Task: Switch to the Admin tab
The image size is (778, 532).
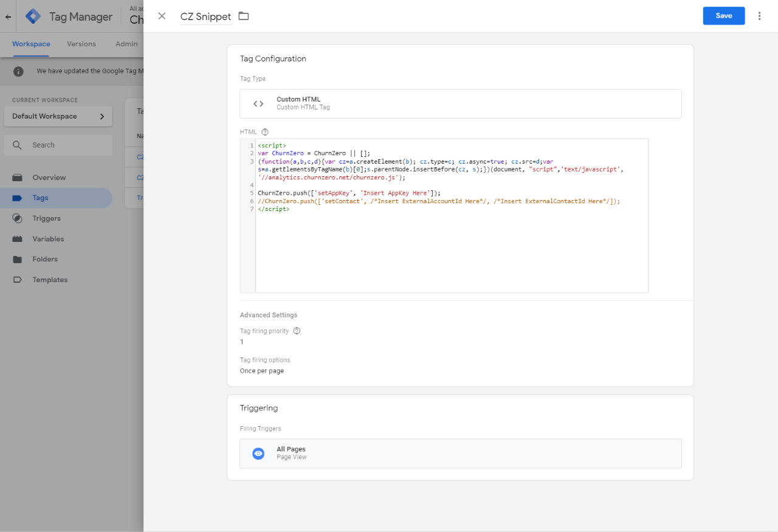Action: pyautogui.click(x=126, y=44)
